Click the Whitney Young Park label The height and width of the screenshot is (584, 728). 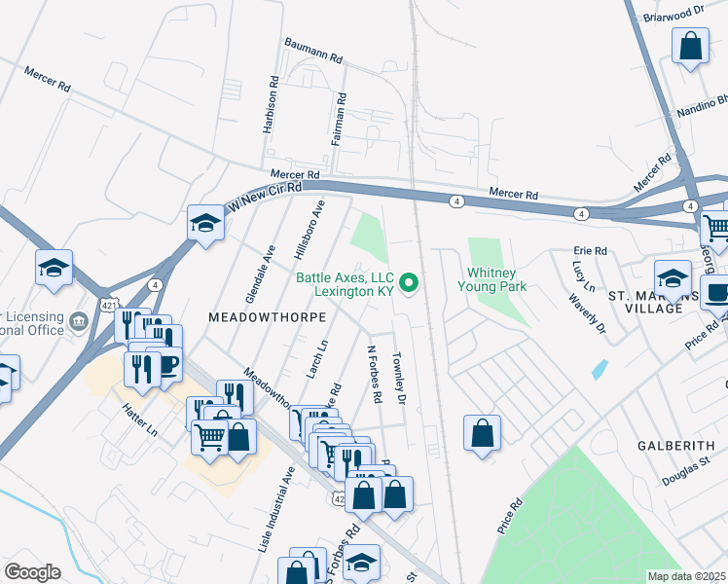pyautogui.click(x=491, y=279)
